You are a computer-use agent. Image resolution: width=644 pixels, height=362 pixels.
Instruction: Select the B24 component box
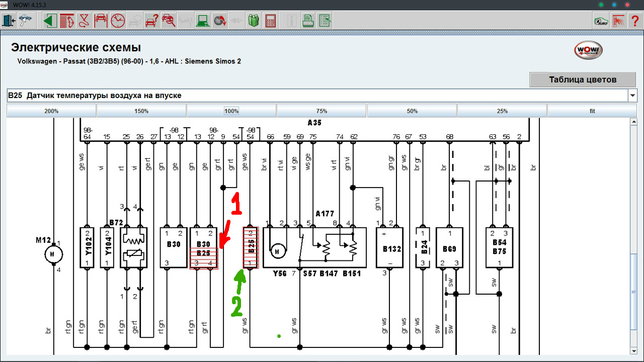coord(423,247)
